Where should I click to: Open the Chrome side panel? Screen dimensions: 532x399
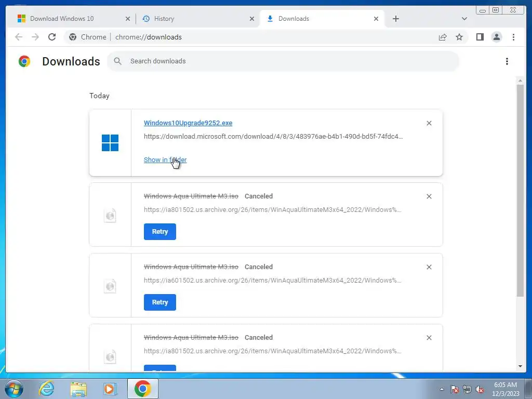(x=480, y=37)
